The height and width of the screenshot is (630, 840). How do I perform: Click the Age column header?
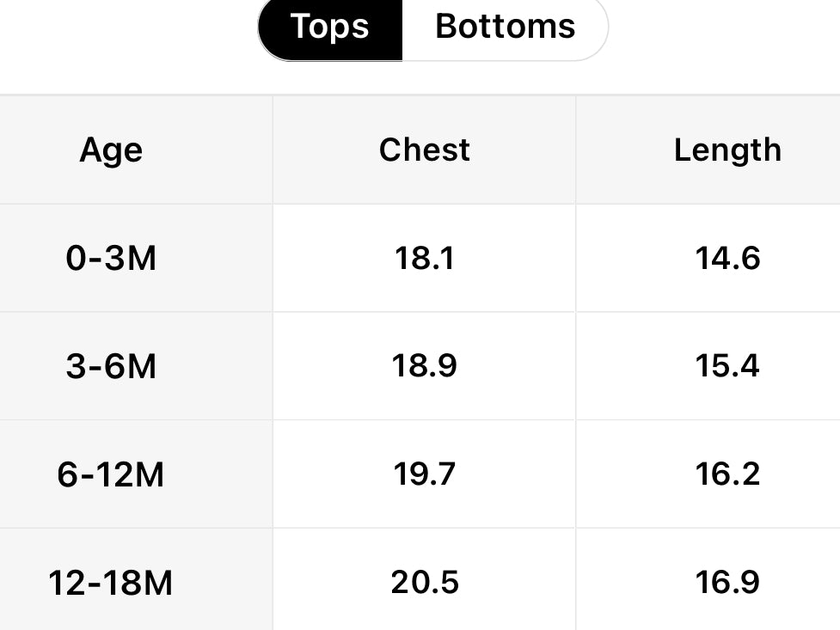click(x=111, y=150)
